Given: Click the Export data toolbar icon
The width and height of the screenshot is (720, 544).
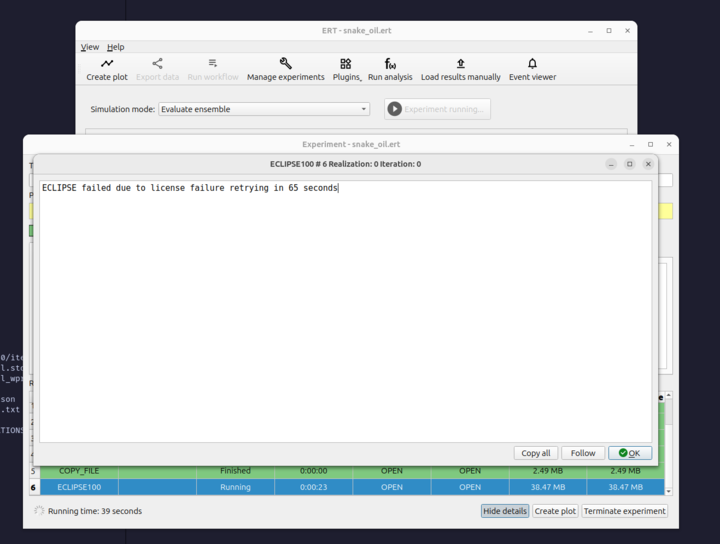Looking at the screenshot, I should click(158, 63).
